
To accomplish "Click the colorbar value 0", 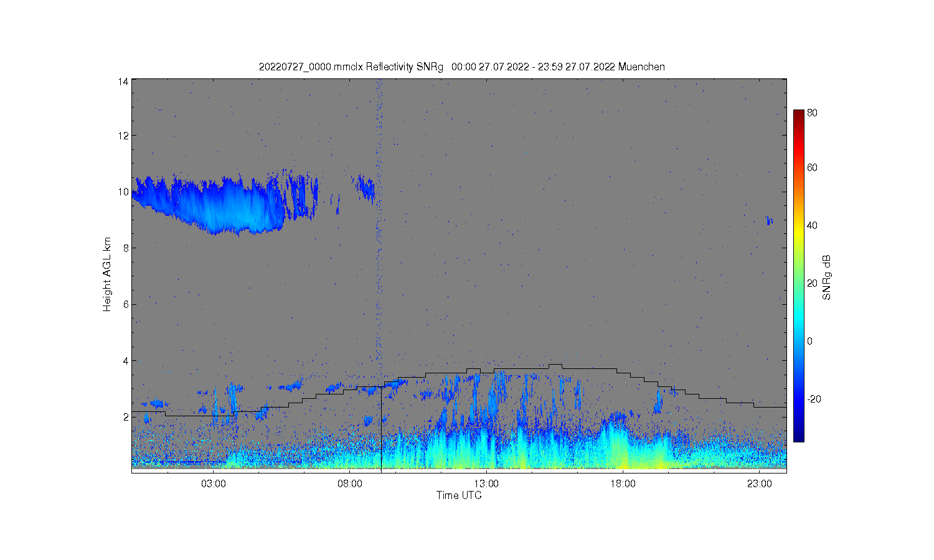I will point(810,342).
